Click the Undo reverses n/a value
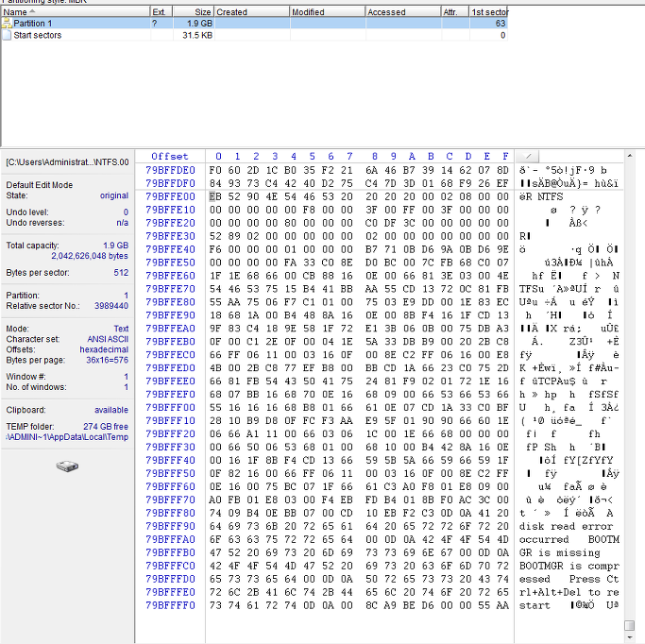 (122, 223)
